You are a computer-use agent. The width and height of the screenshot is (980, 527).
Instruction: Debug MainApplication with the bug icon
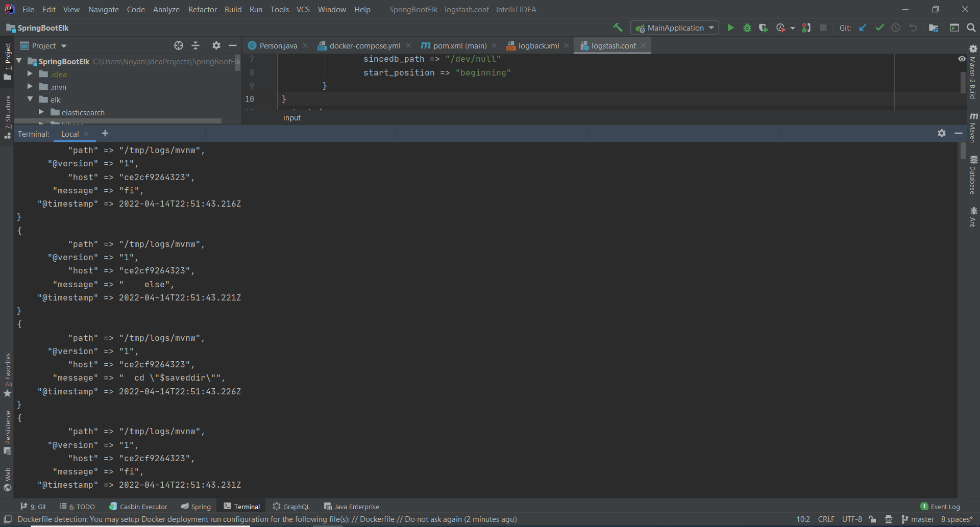pyautogui.click(x=747, y=28)
